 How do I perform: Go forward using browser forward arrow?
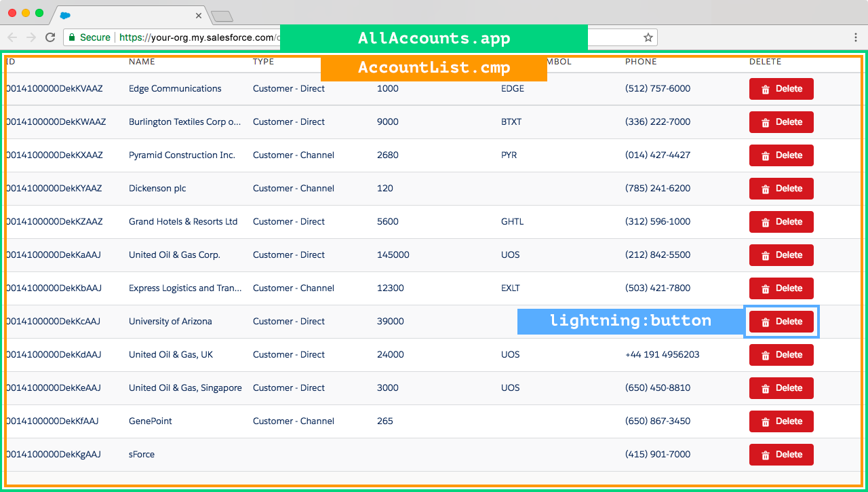click(x=31, y=37)
